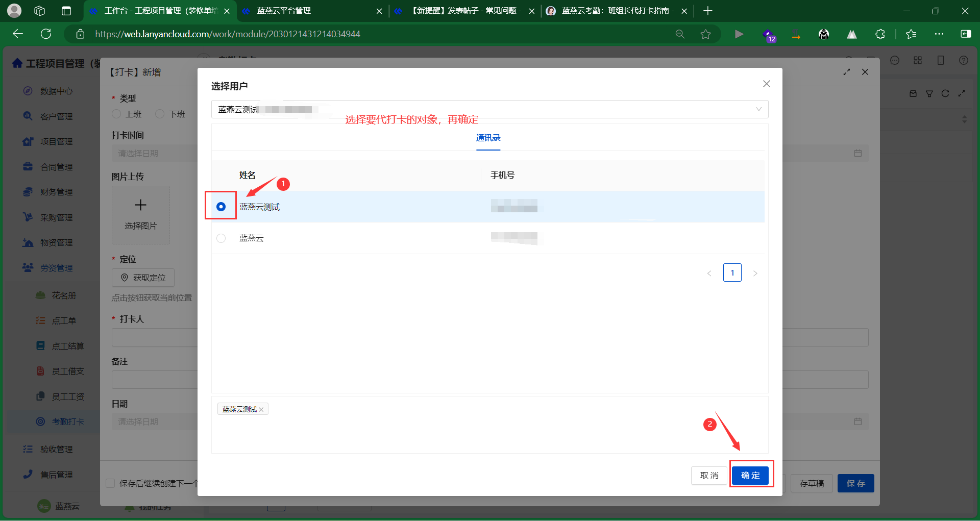Click the zoom magnifier icon in address bar

pos(680,34)
